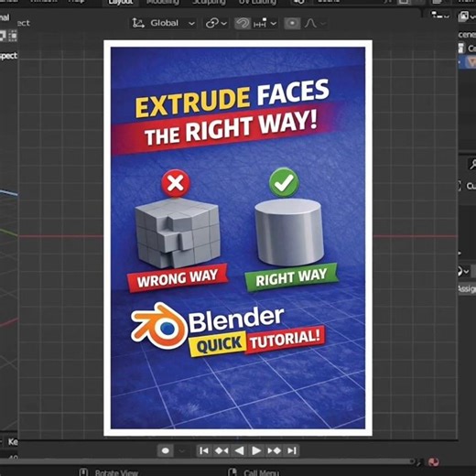Switch to the Sculpting workspace tab
The width and height of the screenshot is (476, 476).
point(210,3)
